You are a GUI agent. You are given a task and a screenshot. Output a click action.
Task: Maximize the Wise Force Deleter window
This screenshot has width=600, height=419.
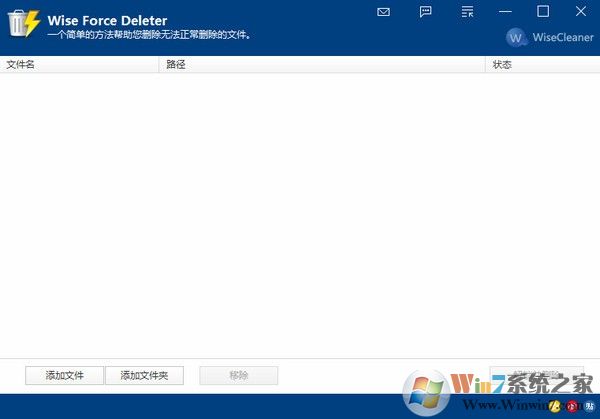pos(543,11)
